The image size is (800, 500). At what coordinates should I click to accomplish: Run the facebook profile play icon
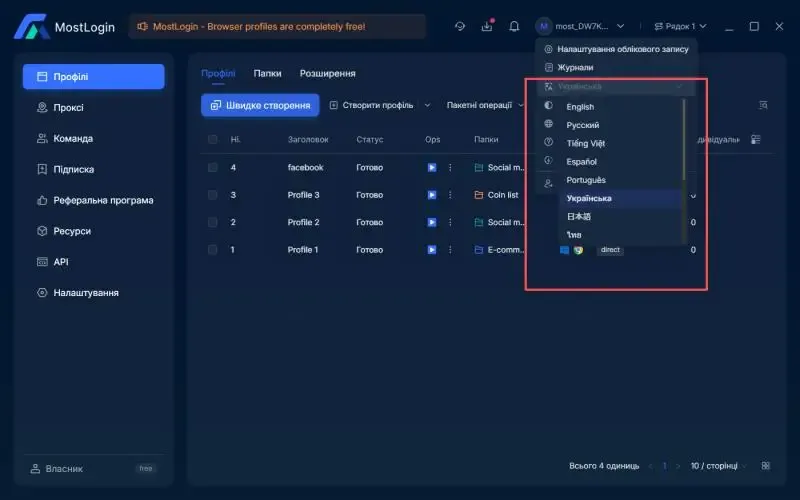pos(432,167)
